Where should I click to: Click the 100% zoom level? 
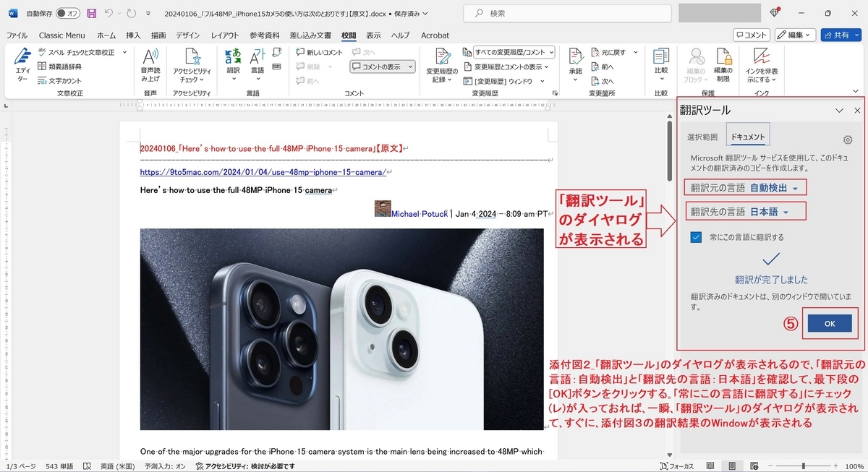pyautogui.click(x=854, y=466)
